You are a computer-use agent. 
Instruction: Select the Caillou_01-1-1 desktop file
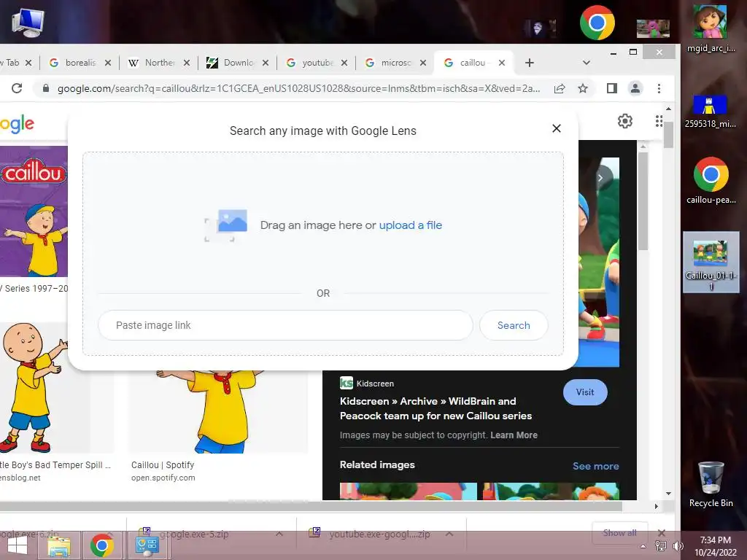pyautogui.click(x=711, y=262)
